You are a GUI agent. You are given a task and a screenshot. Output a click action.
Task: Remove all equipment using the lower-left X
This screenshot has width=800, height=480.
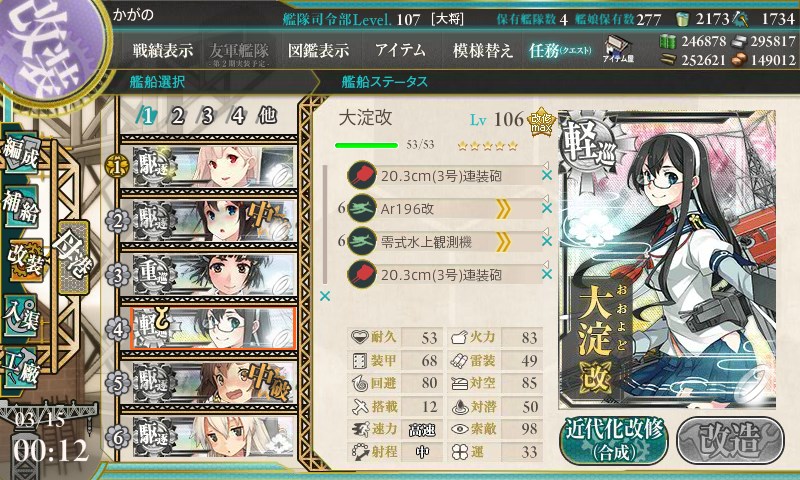tap(324, 296)
